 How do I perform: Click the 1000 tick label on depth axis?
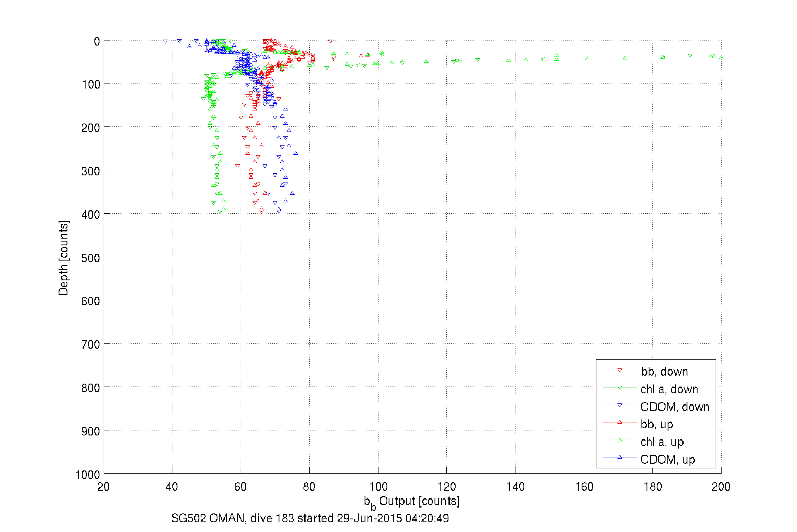pos(88,475)
